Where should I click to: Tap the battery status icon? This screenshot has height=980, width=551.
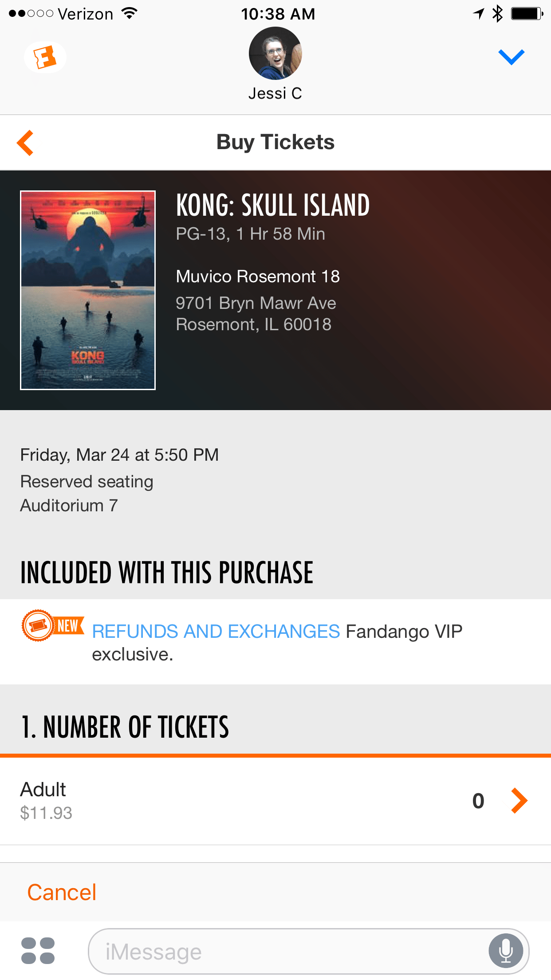527,14
